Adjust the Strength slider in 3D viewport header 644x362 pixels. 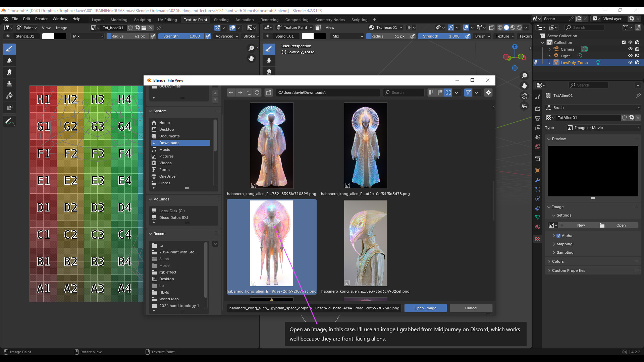coord(441,36)
